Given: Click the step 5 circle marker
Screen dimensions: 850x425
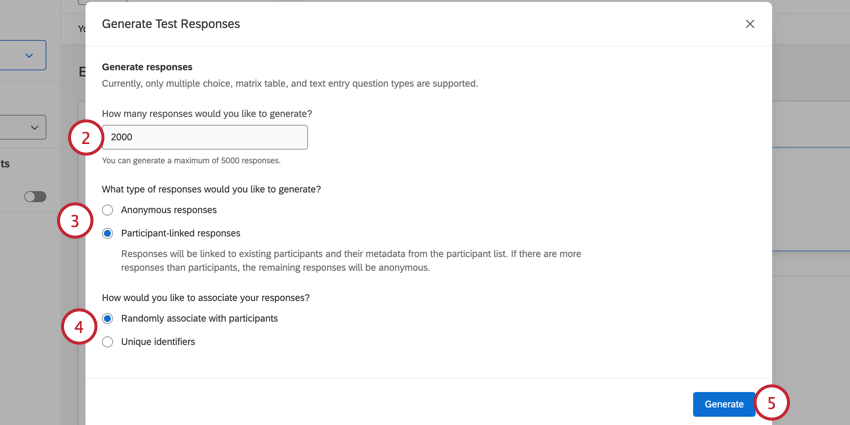Looking at the screenshot, I should tap(771, 403).
